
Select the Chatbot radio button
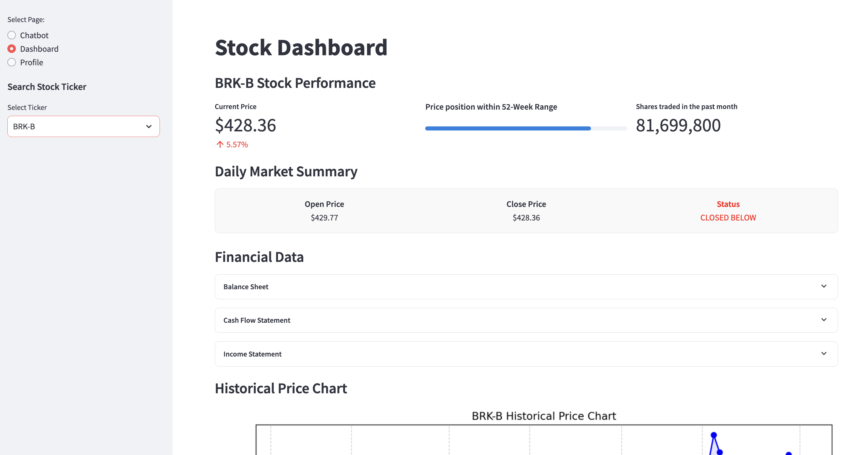[12, 35]
